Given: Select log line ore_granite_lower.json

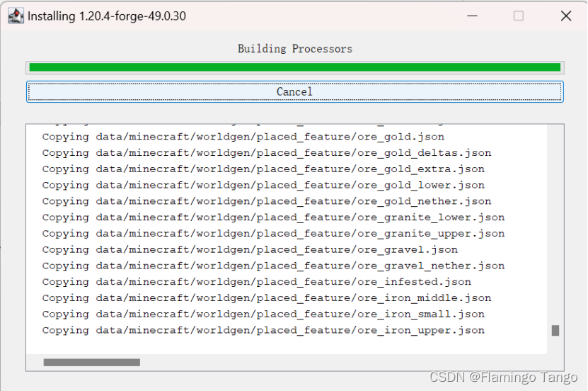Looking at the screenshot, I should tap(273, 217).
